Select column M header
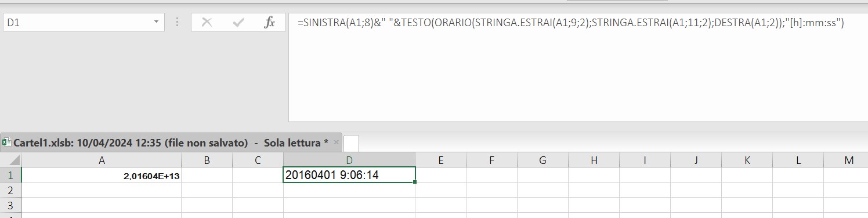The height and width of the screenshot is (218, 868). pyautogui.click(x=849, y=160)
